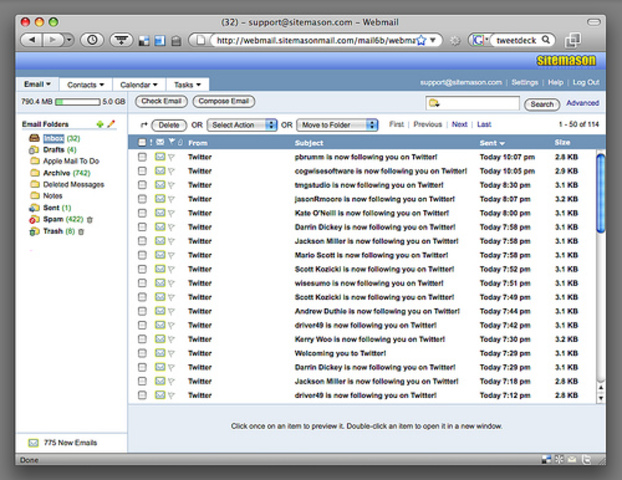The height and width of the screenshot is (480, 622).
Task: Expand the Calendar tab dropdown menu
Action: 155,85
